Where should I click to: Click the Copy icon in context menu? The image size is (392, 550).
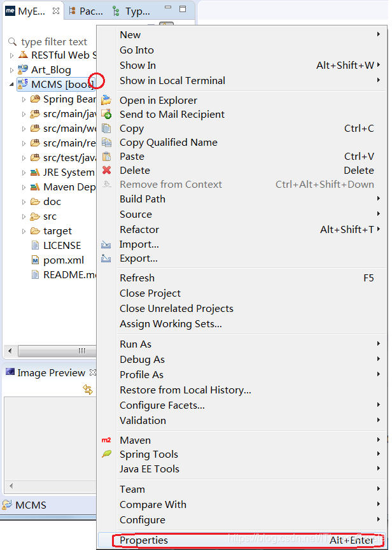[106, 129]
